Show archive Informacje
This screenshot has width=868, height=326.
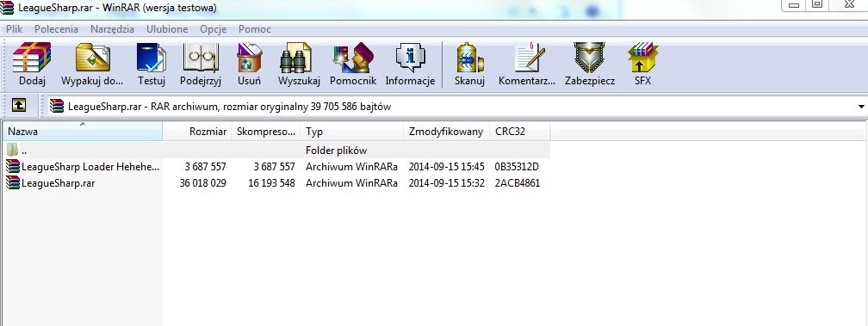(410, 58)
